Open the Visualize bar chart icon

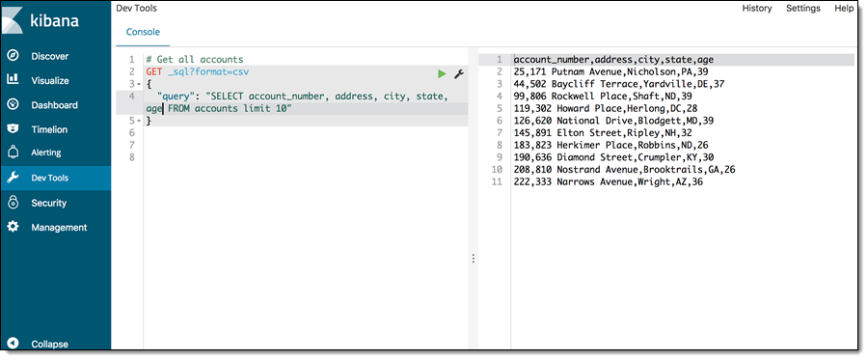[13, 80]
